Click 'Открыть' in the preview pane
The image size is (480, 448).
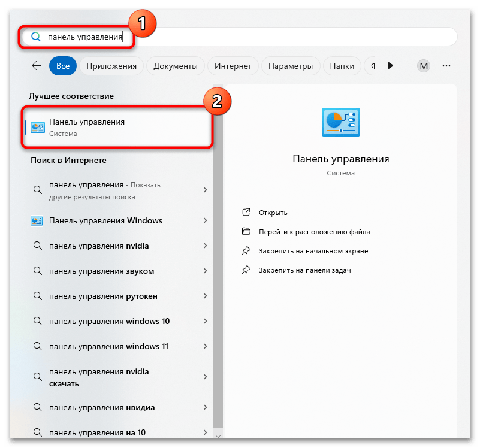point(273,213)
